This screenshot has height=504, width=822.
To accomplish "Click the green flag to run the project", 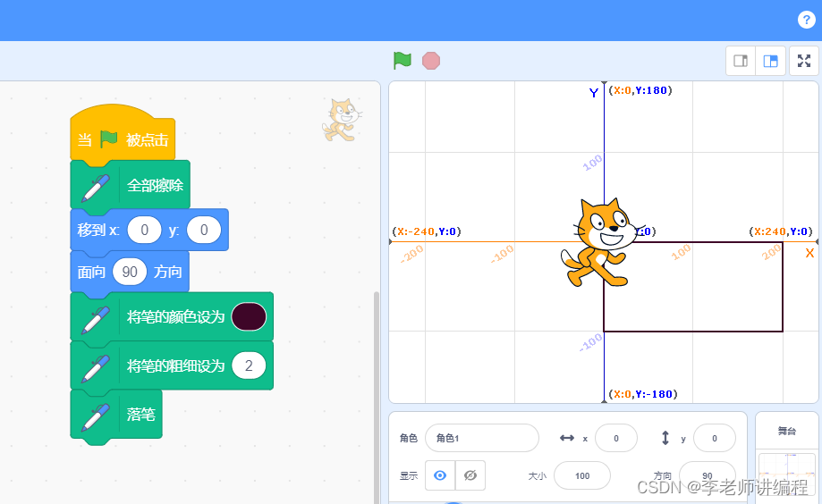I will click(x=403, y=61).
